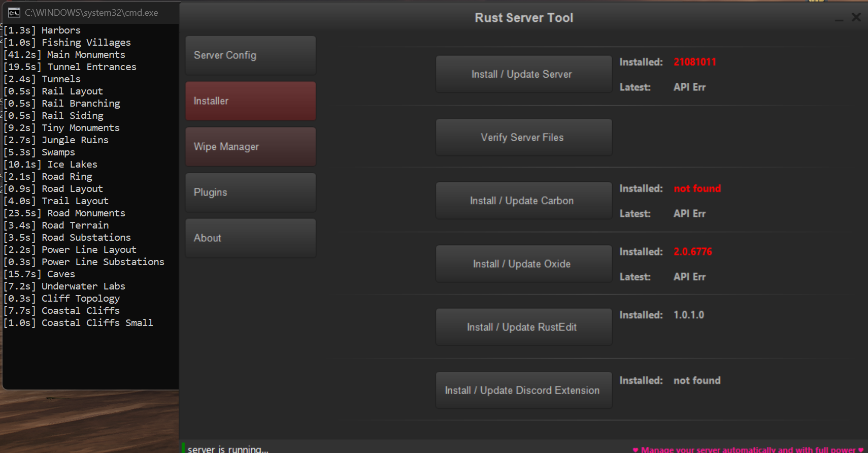Click Verify Server Files
The image size is (868, 453).
(x=523, y=138)
